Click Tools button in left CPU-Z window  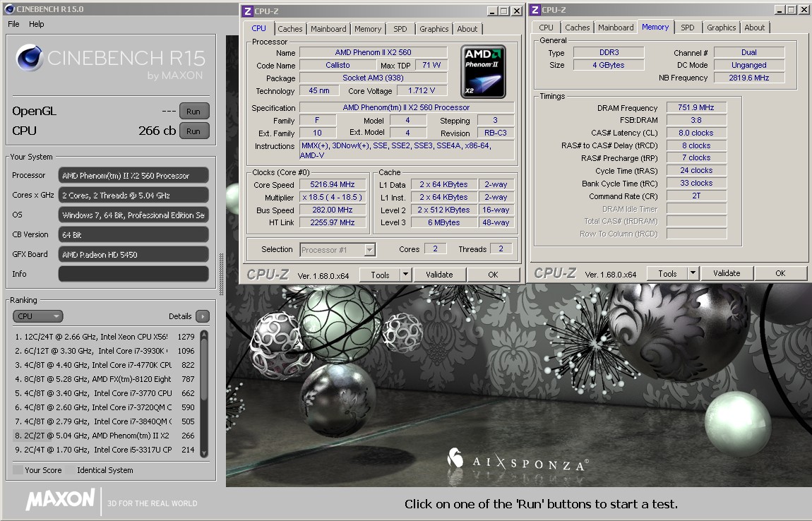point(380,275)
